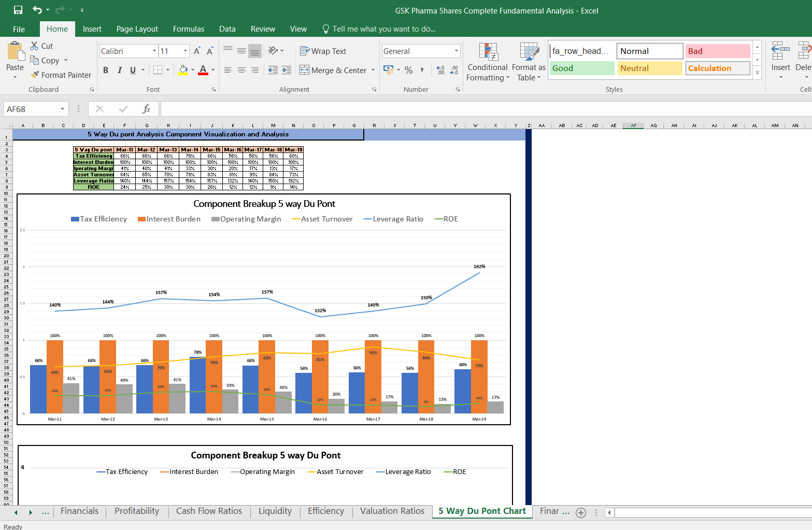Apply the Calculation cell style
This screenshot has width=812, height=530.
[x=718, y=68]
